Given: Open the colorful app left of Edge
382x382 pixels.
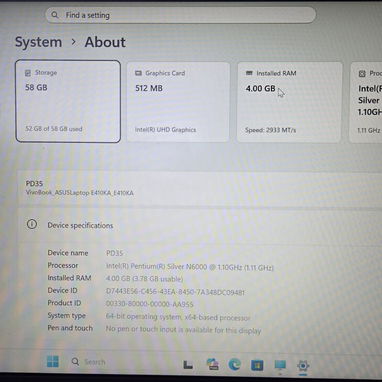Looking at the screenshot, I should 212,364.
